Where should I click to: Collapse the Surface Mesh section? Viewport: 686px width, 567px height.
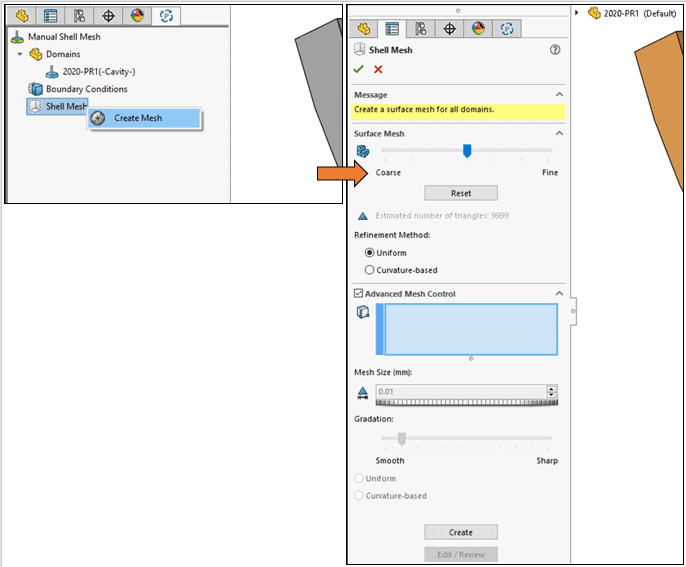pos(559,133)
